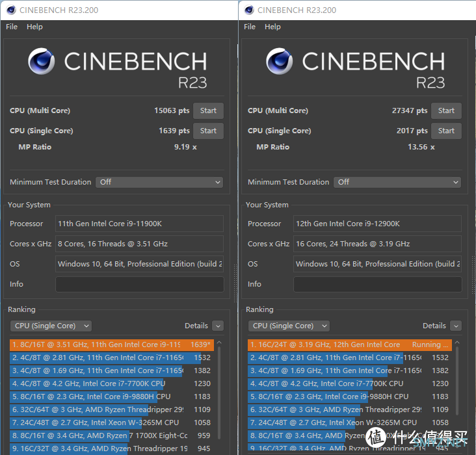The height and width of the screenshot is (455, 476).
Task: Open File menu in left Cinebench window
Action: (x=12, y=27)
